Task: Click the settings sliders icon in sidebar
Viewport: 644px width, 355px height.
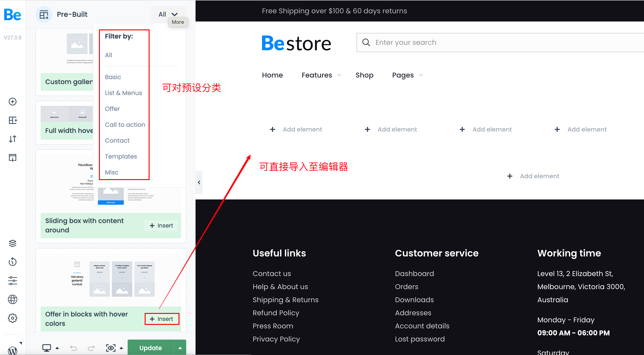Action: click(x=12, y=281)
